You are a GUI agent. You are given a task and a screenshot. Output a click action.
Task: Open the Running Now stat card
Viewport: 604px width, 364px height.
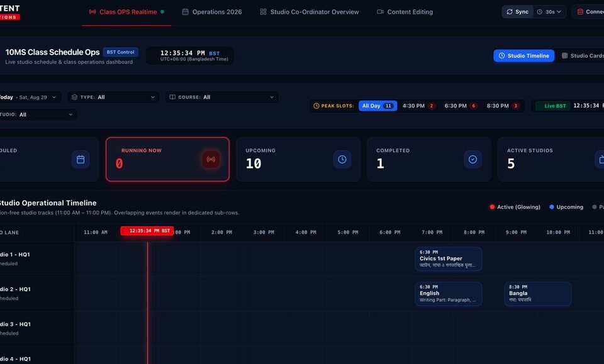(167, 159)
